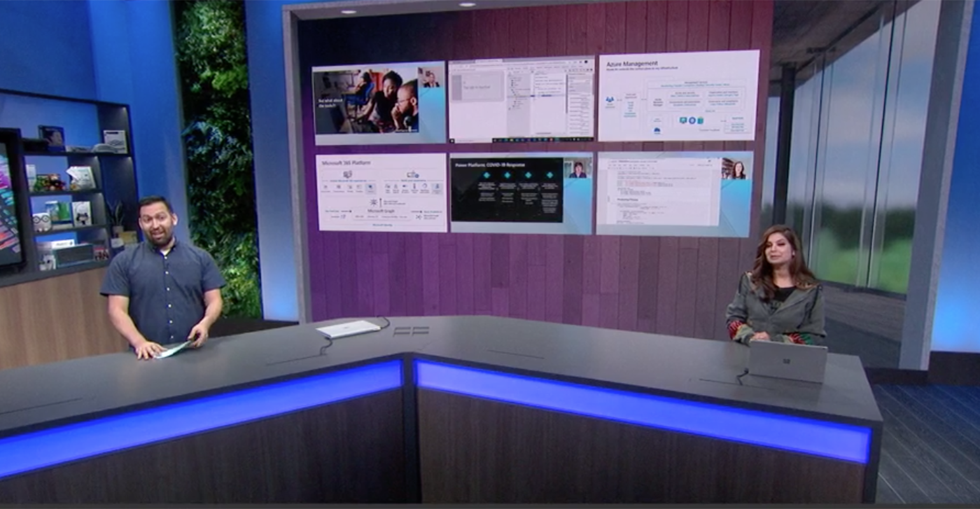980x509 pixels.
Task: Open the 'But what about the tools?' slide
Action: [379, 102]
